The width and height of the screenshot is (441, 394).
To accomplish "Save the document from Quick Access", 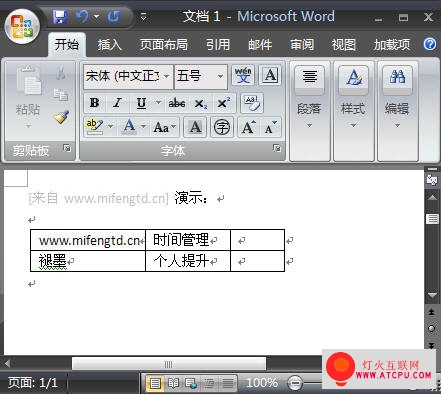I will coord(60,17).
